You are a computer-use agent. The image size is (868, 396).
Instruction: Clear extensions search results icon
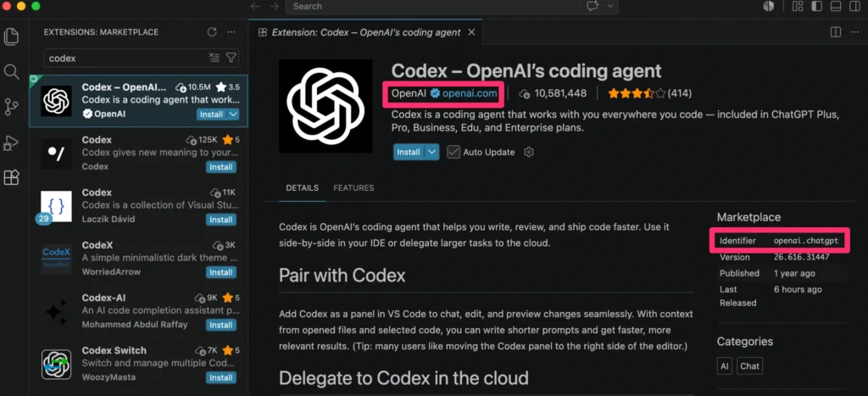(x=214, y=58)
